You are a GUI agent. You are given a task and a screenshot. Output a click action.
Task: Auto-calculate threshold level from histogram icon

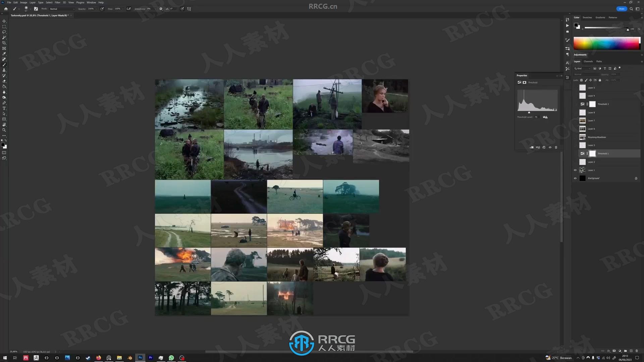[545, 117]
